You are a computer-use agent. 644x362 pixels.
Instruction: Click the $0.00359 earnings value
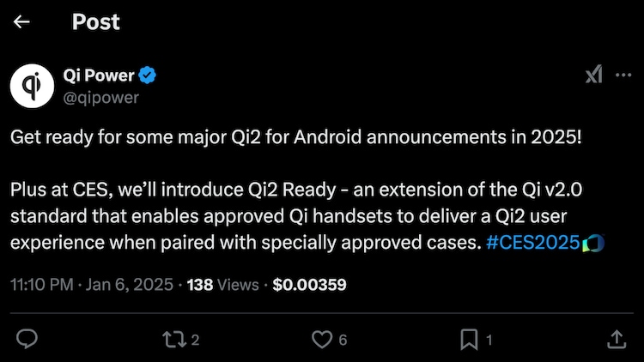(309, 283)
